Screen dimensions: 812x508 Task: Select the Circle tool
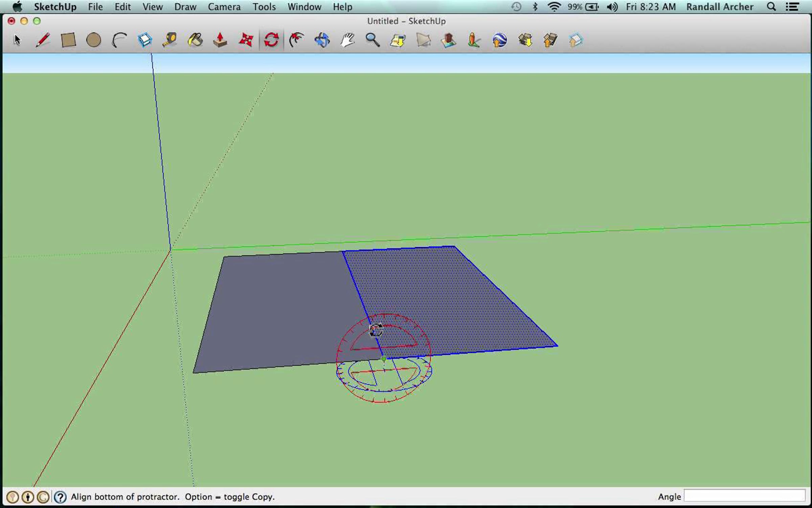point(93,40)
